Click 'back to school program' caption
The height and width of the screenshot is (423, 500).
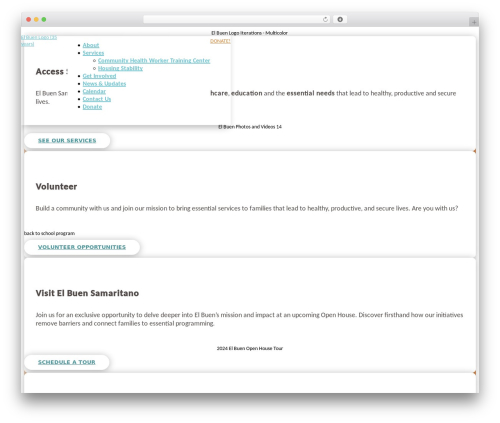(49, 233)
